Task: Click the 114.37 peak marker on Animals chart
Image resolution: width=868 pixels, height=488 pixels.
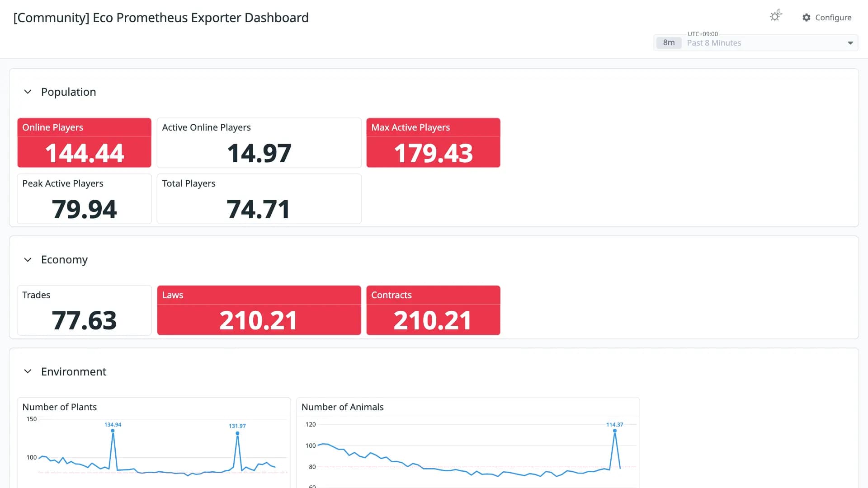Action: coord(615,431)
